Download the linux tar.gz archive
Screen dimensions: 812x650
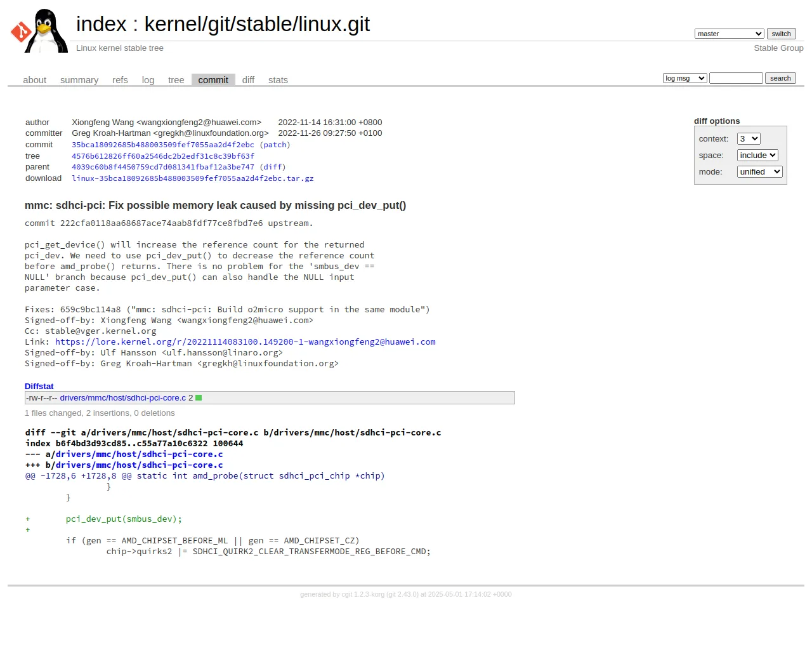pos(193,178)
